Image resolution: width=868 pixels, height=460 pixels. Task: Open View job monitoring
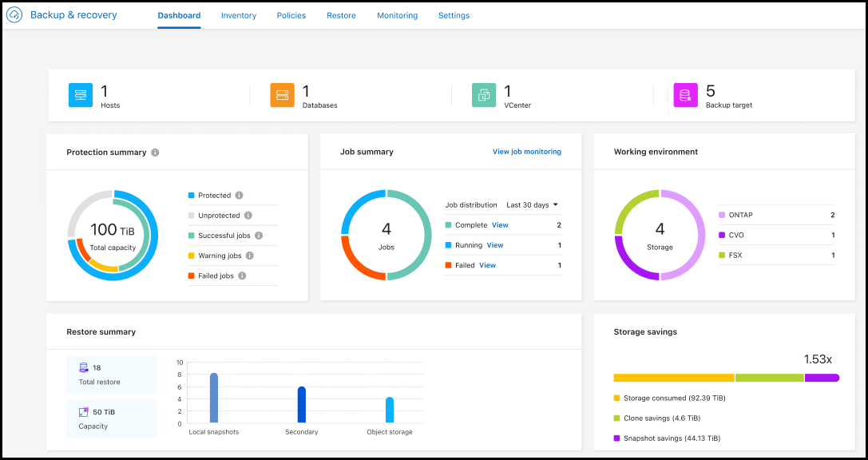526,150
